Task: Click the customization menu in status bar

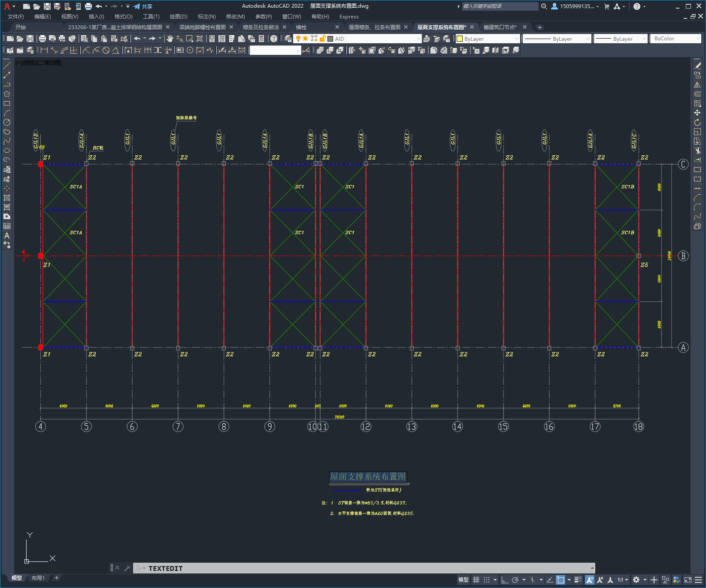Action: coord(698,580)
